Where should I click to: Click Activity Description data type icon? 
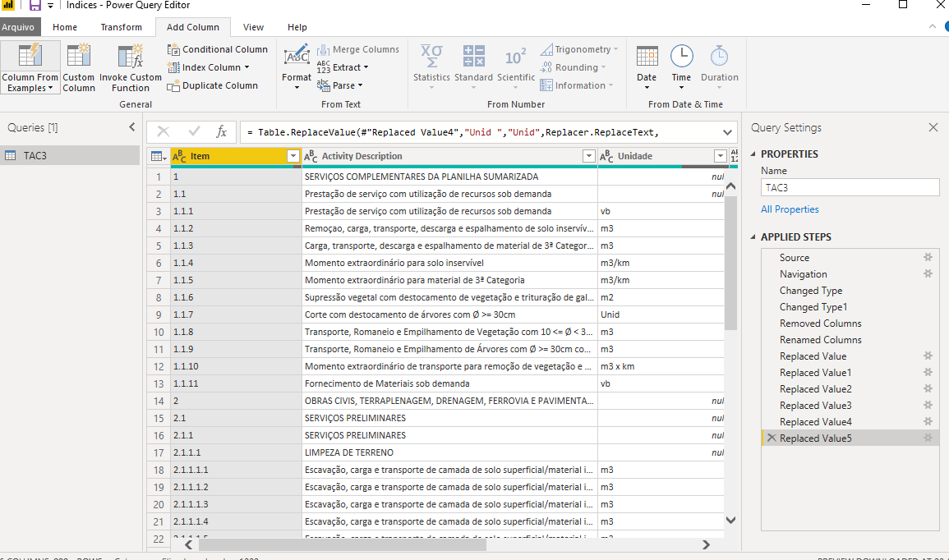click(x=311, y=157)
